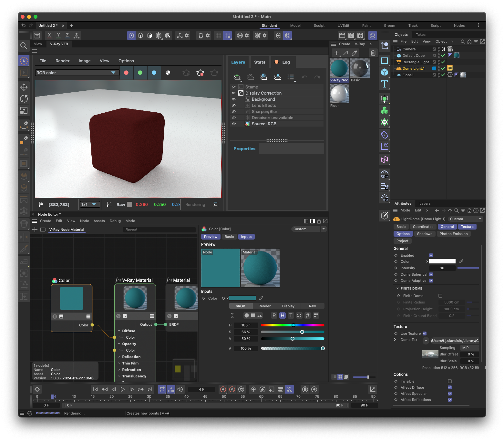
Task: Add a cube primitive object
Action: [x=384, y=72]
